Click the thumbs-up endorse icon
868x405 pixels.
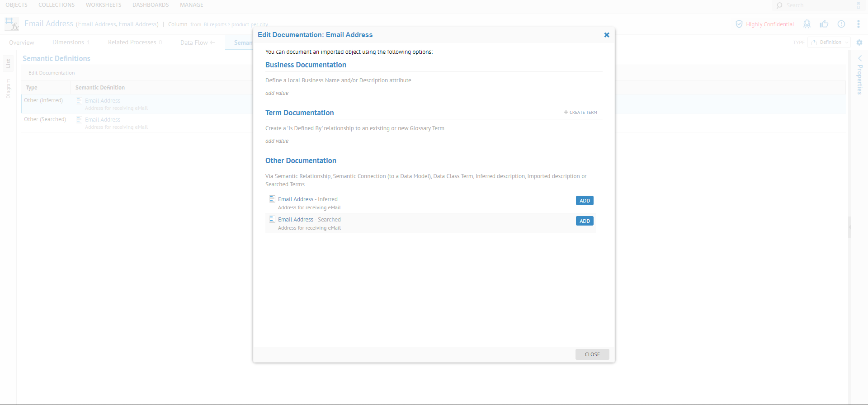point(824,24)
